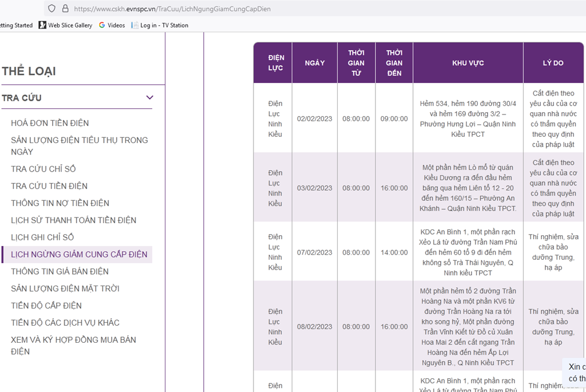586x392 pixels.
Task: Select the TRA CỨU category heading
Action: [x=21, y=98]
